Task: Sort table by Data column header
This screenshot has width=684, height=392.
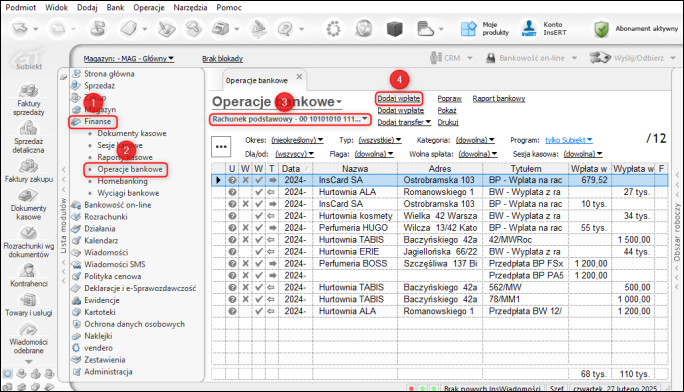Action: (x=295, y=168)
